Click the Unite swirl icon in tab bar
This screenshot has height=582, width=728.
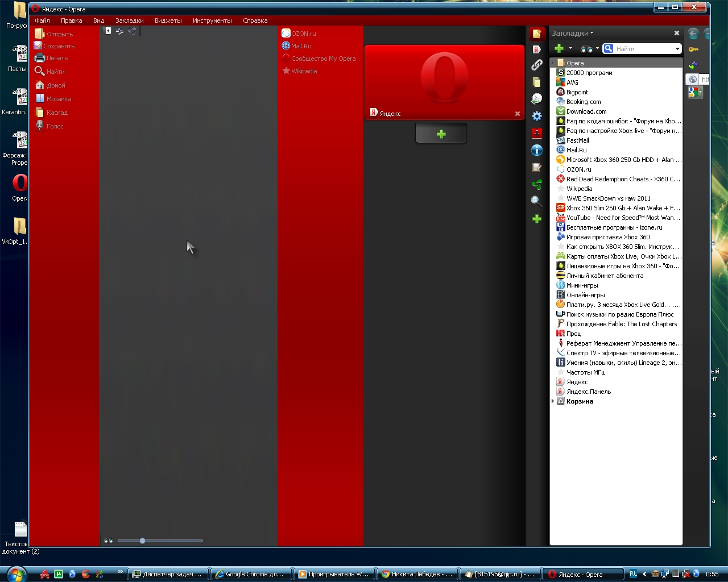click(132, 31)
